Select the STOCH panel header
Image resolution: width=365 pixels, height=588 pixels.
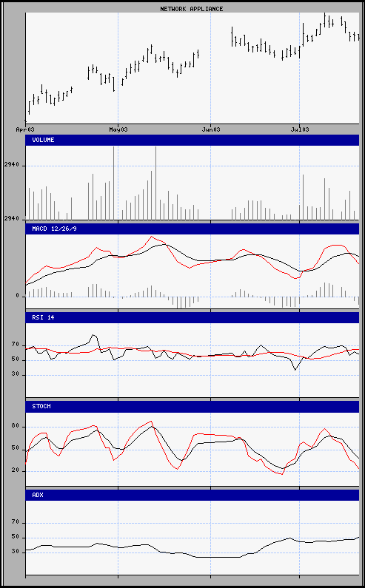pos(192,407)
